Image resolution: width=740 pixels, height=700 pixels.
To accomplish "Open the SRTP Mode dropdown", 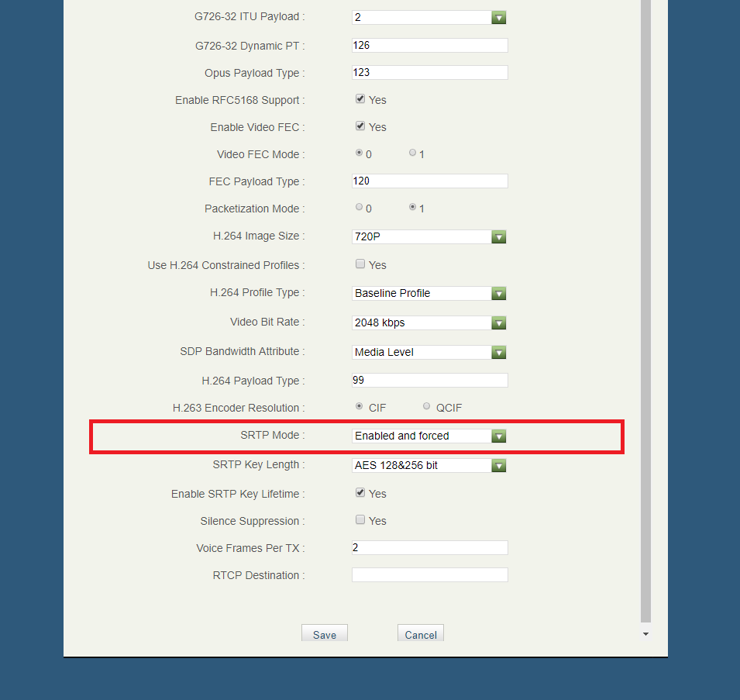I will (x=429, y=436).
